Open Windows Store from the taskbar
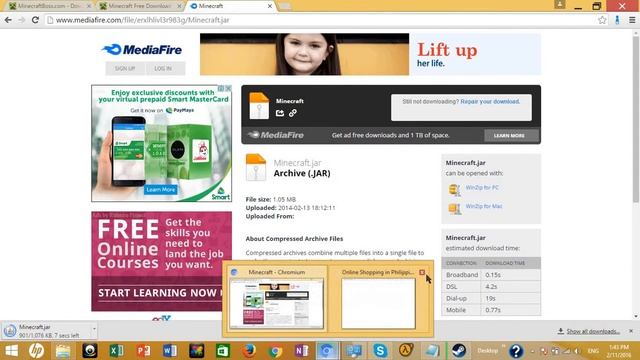640x360 pixels. click(x=223, y=351)
